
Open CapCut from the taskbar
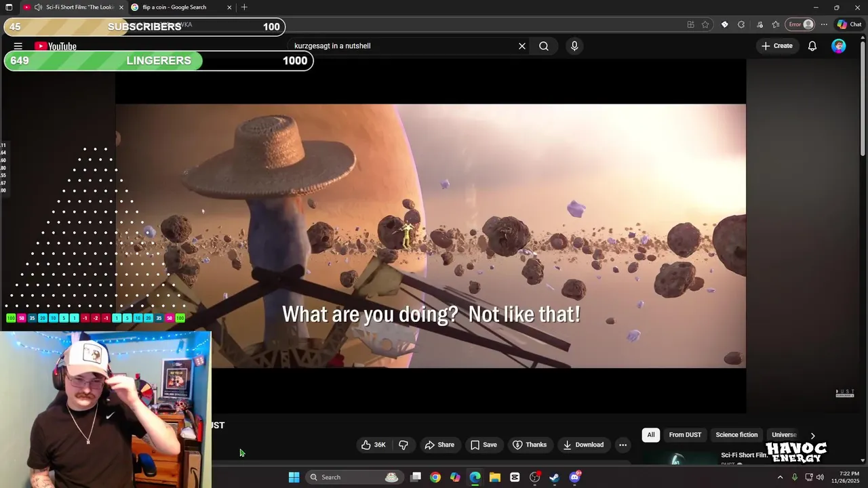click(515, 477)
